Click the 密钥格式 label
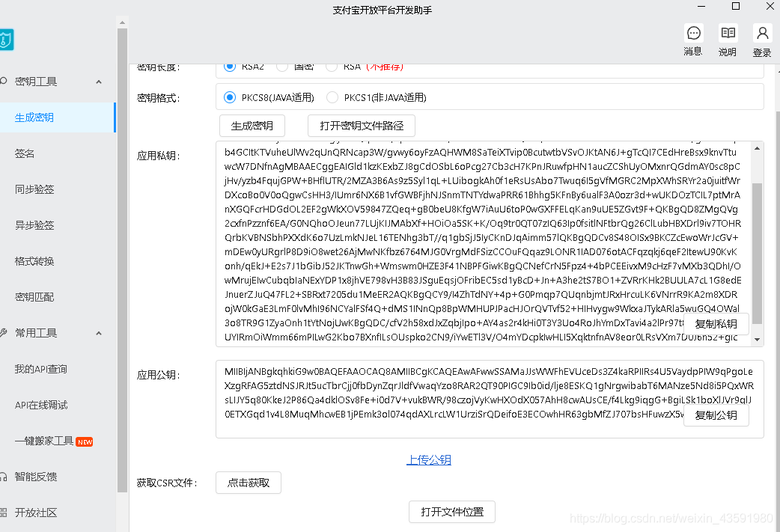This screenshot has height=532, width=780. click(159, 98)
